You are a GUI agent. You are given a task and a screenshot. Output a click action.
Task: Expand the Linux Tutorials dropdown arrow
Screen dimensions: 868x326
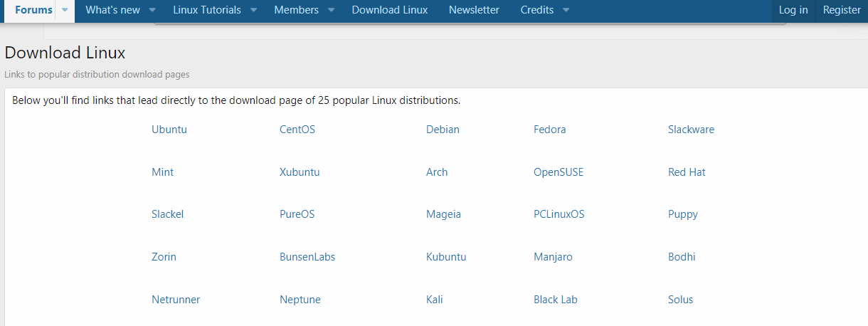click(253, 11)
